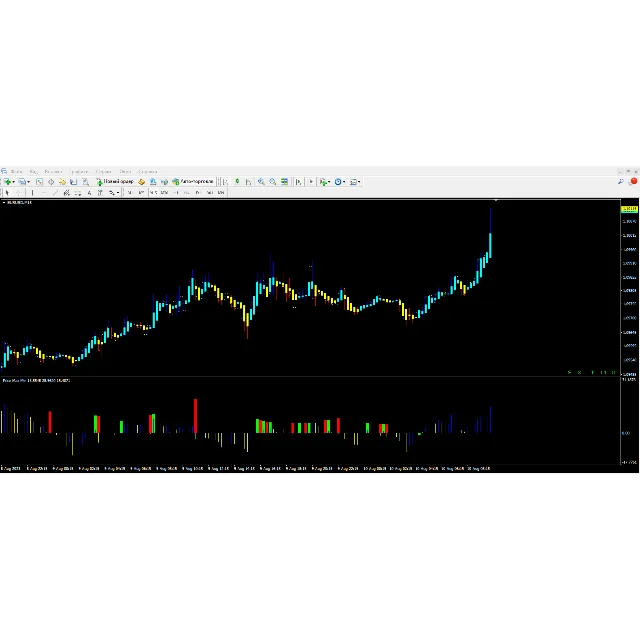640x640 pixels.
Task: Toggle the Auto Scroll chart icon
Action: pos(299,182)
